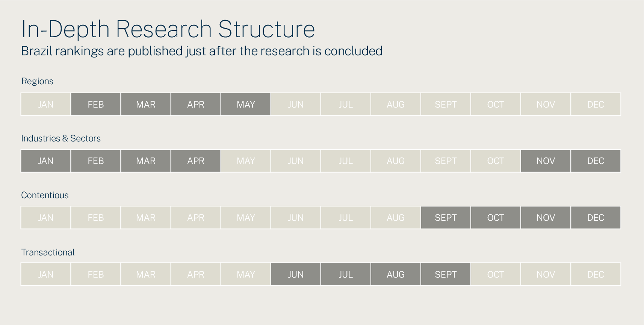Select DEC in the Contentious row
The height and width of the screenshot is (325, 644).
596,218
